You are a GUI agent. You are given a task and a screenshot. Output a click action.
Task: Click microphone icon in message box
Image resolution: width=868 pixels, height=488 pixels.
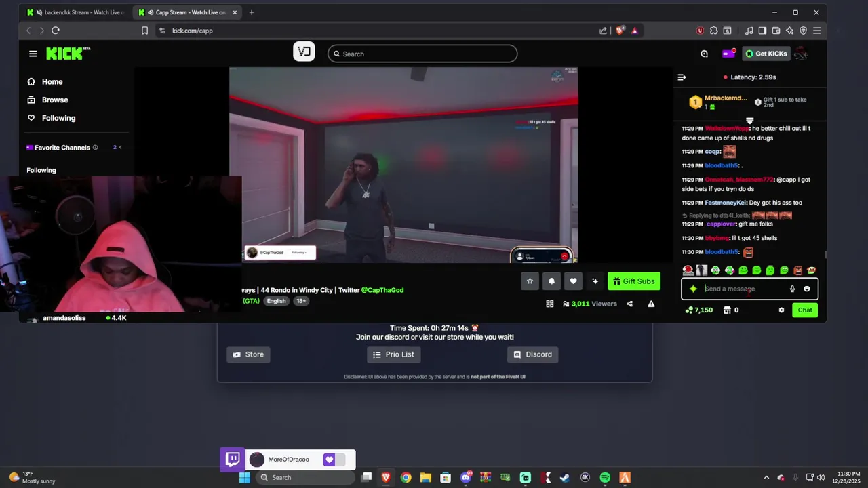[x=792, y=289]
